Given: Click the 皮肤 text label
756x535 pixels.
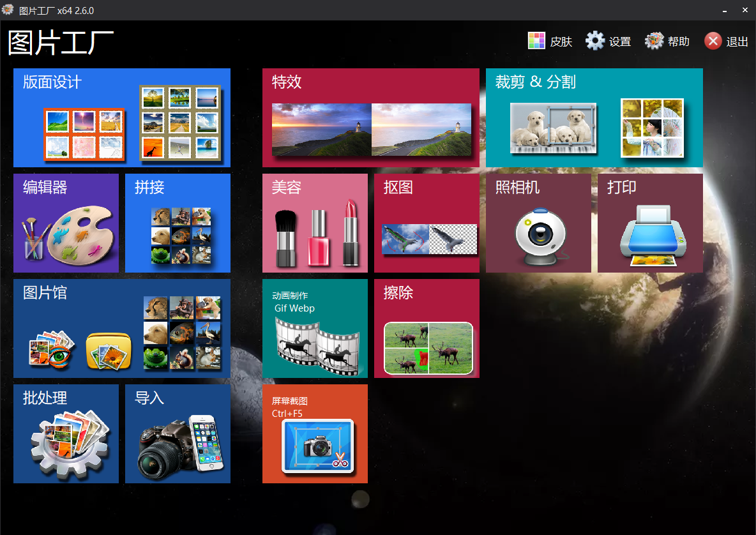Looking at the screenshot, I should 561,42.
